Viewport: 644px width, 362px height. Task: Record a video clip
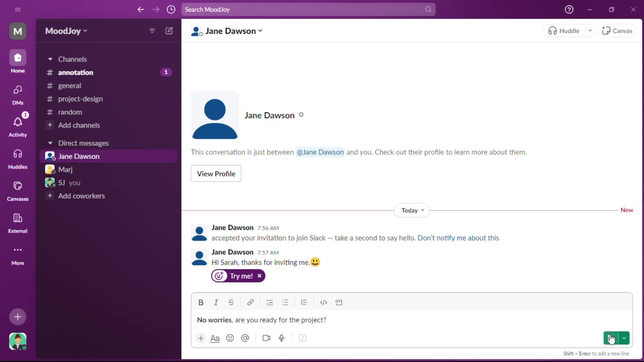[266, 338]
